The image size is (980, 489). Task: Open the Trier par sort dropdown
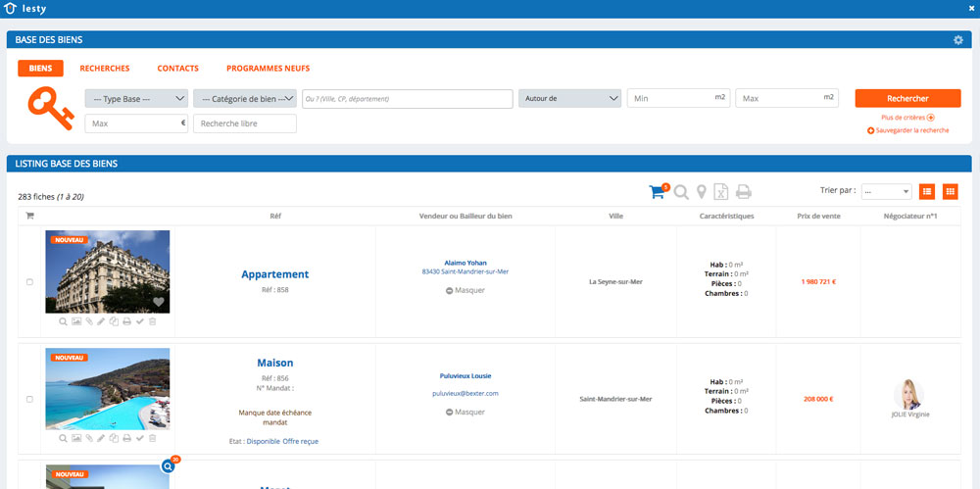886,191
